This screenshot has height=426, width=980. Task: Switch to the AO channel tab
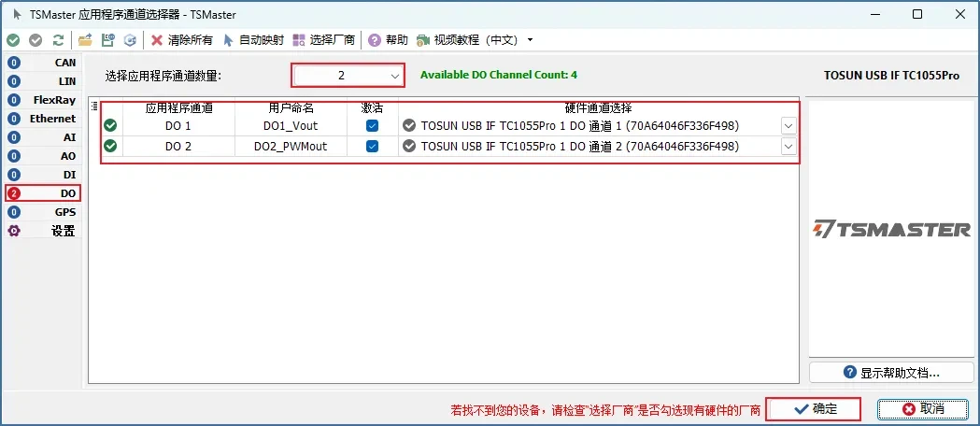[42, 156]
